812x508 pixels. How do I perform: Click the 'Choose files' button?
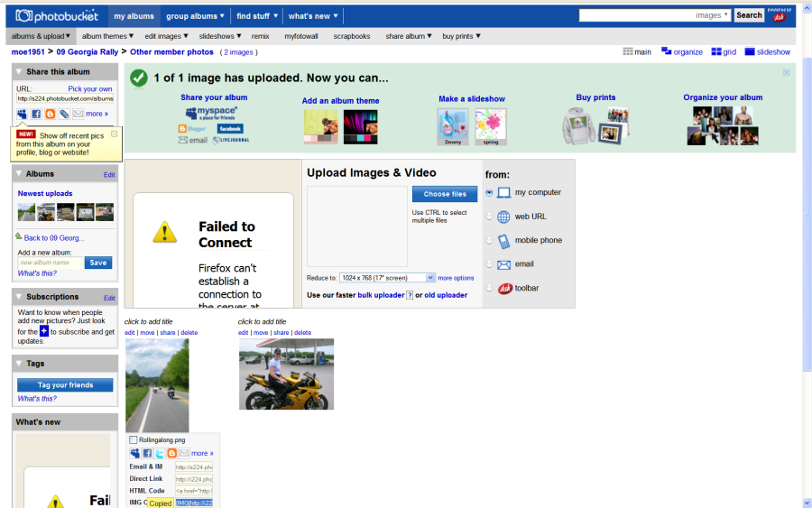click(445, 194)
